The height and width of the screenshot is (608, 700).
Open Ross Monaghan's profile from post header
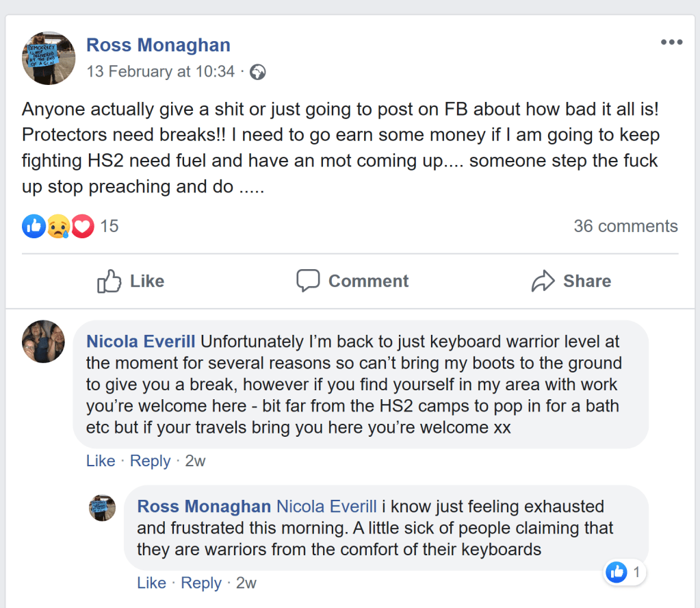tap(158, 45)
